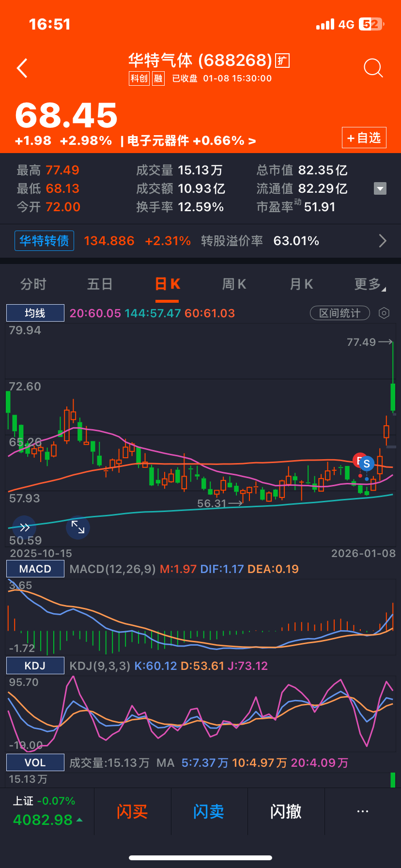
Task: Tap the 科创 tag badge
Action: pyautogui.click(x=139, y=78)
